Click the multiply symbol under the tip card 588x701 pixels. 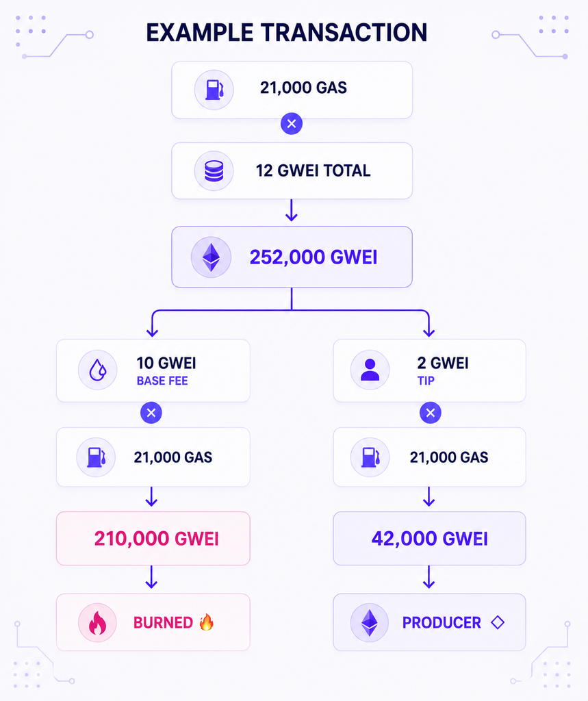[x=430, y=413]
